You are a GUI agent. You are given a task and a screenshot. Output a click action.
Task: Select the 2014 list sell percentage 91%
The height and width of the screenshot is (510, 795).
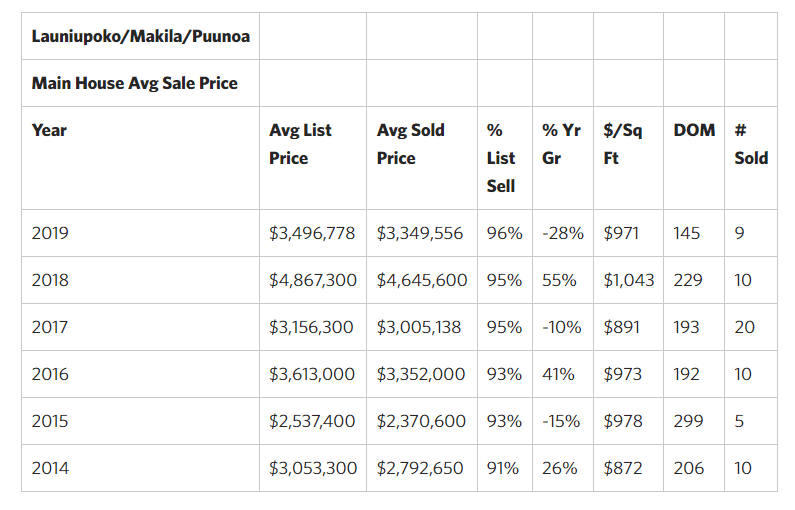pos(504,468)
